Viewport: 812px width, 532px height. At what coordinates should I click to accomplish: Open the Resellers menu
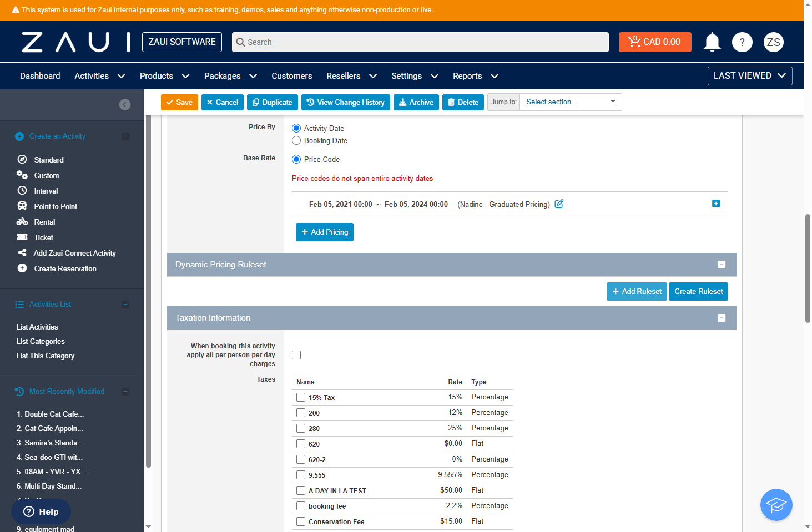(x=352, y=76)
